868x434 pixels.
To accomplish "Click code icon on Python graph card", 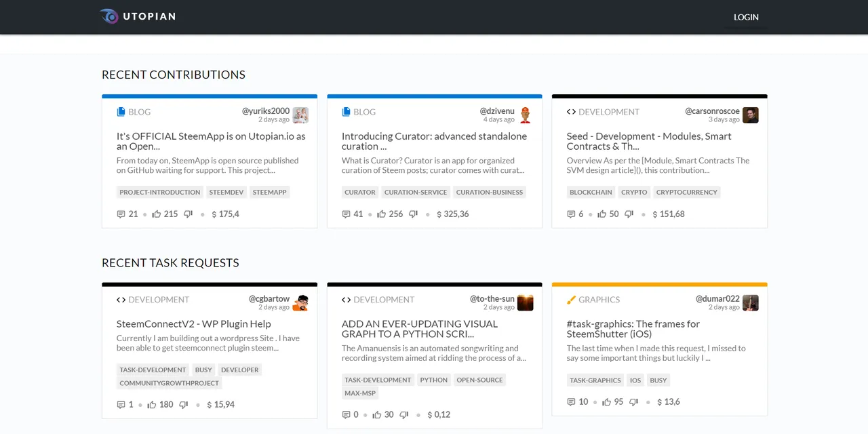I will 346,300.
